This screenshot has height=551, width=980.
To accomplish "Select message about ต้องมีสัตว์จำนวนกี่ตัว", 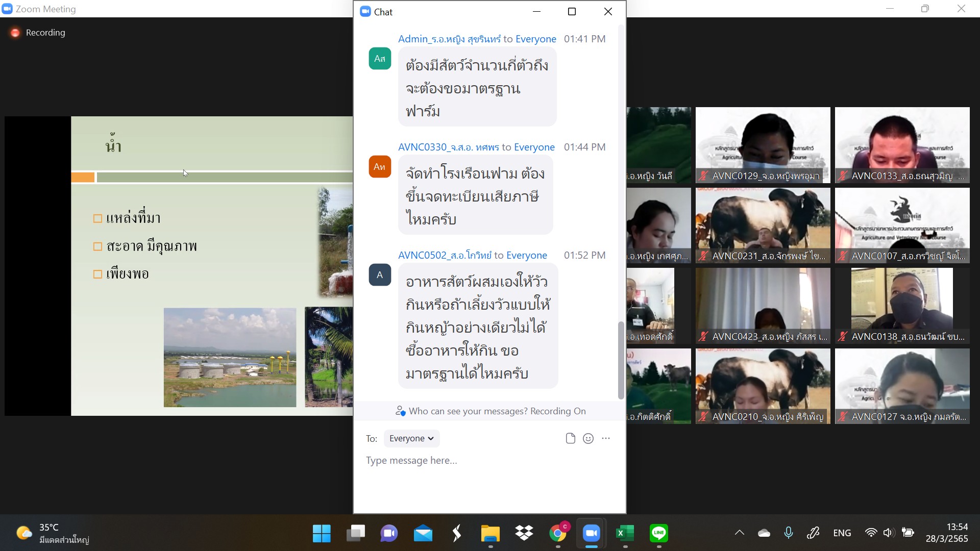I will tap(477, 87).
